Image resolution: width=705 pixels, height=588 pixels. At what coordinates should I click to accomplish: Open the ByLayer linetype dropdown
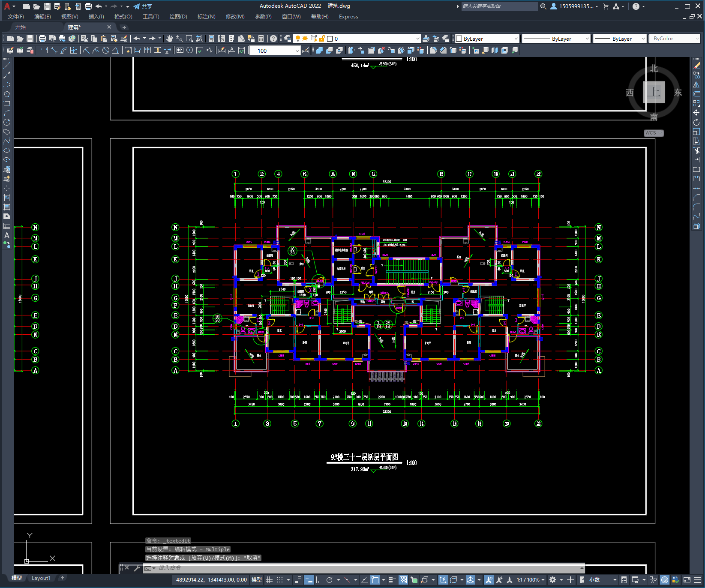click(556, 39)
